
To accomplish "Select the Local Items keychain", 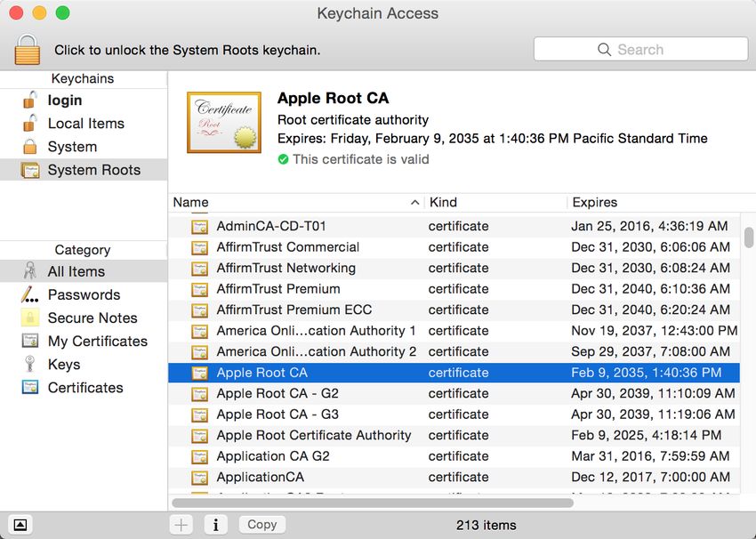I will point(84,124).
